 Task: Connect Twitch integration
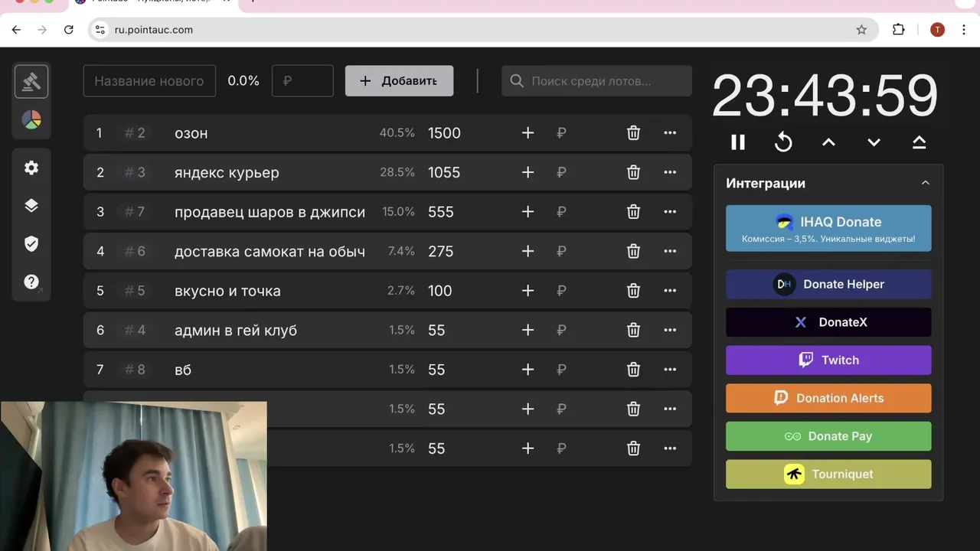(828, 360)
